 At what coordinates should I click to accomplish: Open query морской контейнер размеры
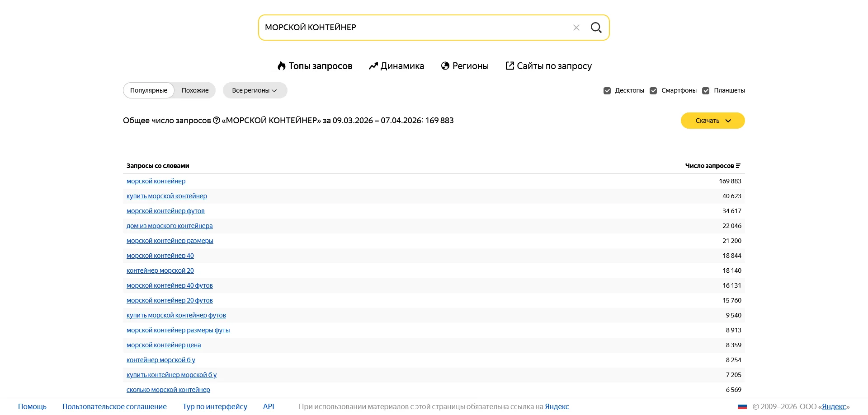pos(170,241)
